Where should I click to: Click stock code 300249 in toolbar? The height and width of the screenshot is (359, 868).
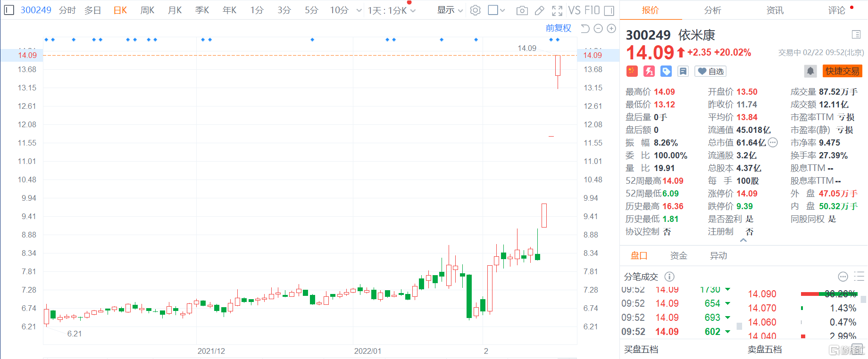click(36, 10)
